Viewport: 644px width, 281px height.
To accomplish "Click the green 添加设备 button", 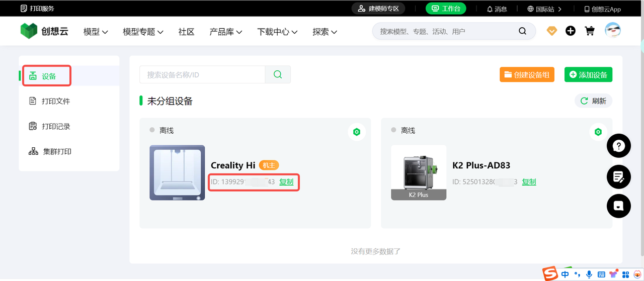I will (588, 74).
